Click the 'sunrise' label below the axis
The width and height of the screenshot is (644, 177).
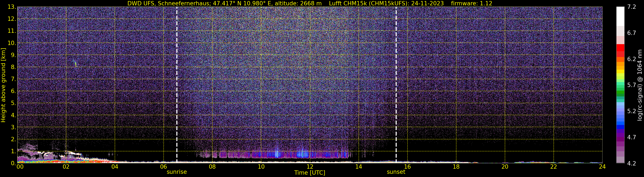(x=177, y=172)
